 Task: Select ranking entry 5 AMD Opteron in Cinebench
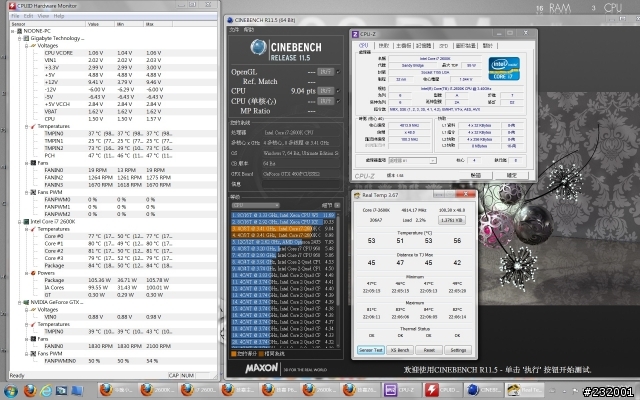pyautogui.click(x=283, y=242)
